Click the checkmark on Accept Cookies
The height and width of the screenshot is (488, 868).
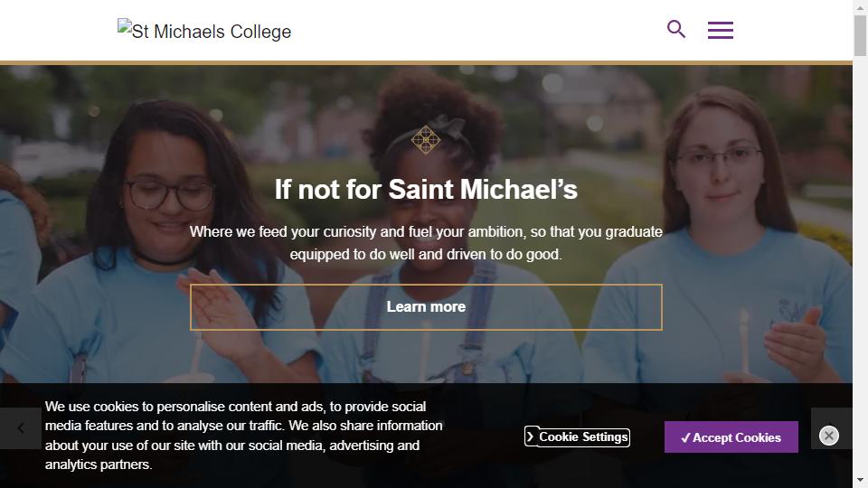pos(686,437)
